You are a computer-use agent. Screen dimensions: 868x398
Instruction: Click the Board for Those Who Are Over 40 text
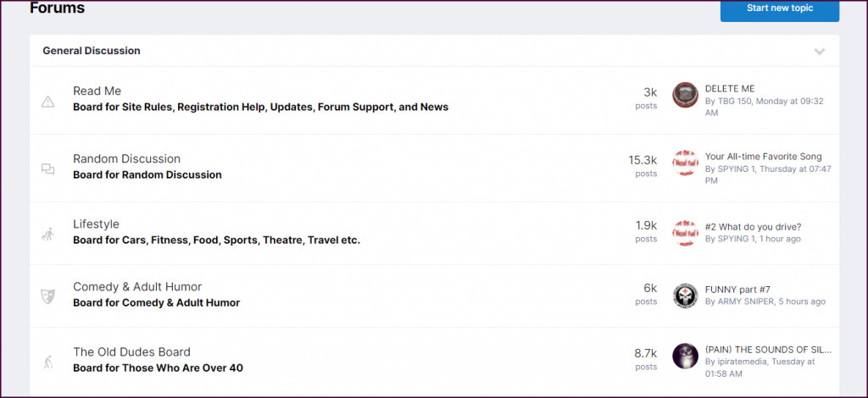(158, 368)
